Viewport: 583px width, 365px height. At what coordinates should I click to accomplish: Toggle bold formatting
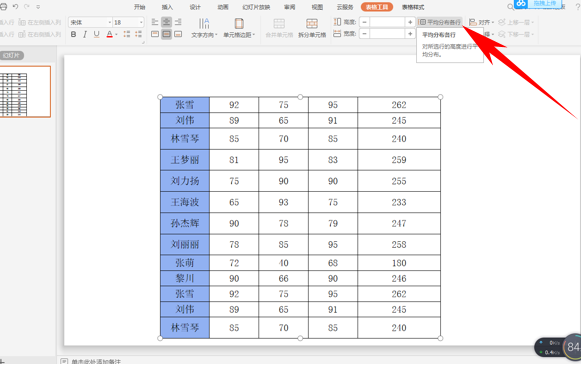tap(73, 34)
